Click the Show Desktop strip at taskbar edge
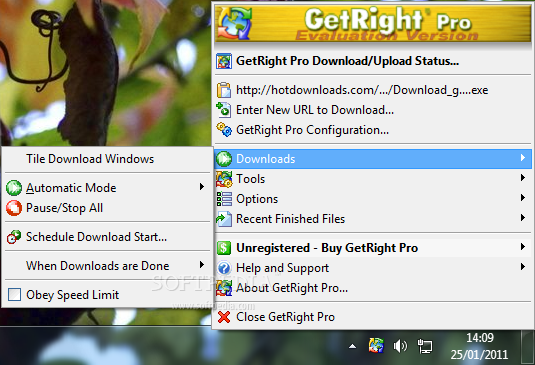Image resolution: width=535 pixels, height=365 pixels. pos(527,346)
